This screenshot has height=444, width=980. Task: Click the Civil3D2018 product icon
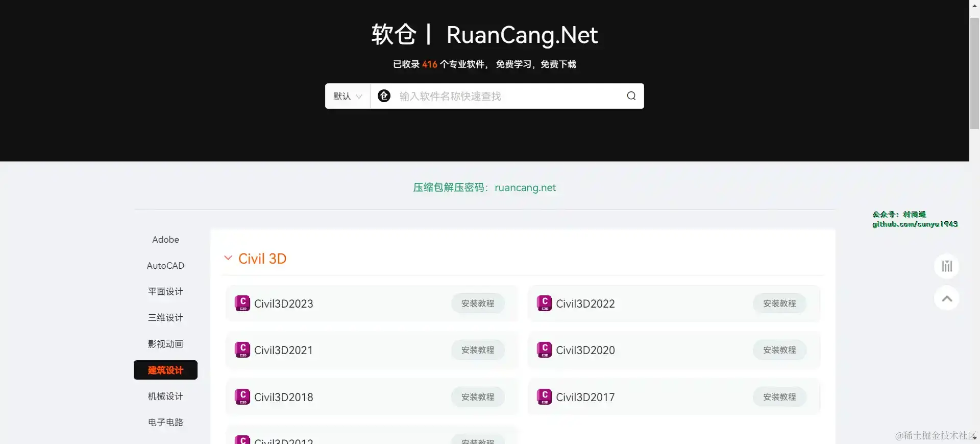pos(242,397)
